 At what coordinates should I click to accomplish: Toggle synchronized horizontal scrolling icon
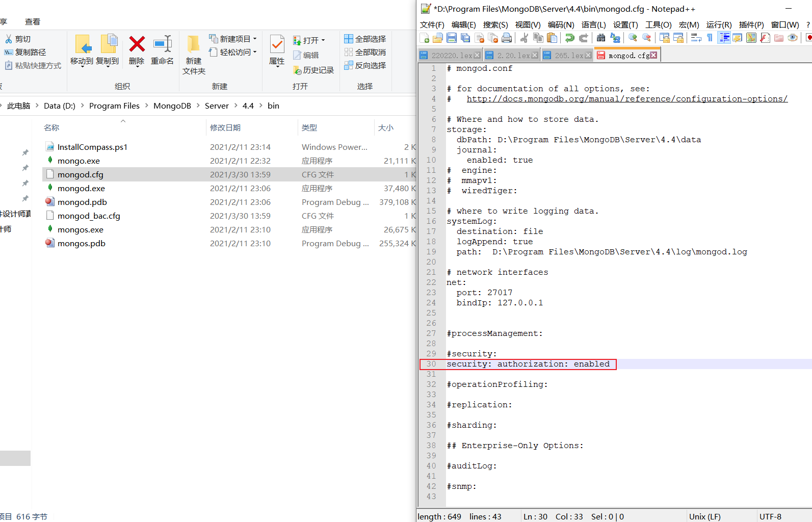pyautogui.click(x=678, y=38)
